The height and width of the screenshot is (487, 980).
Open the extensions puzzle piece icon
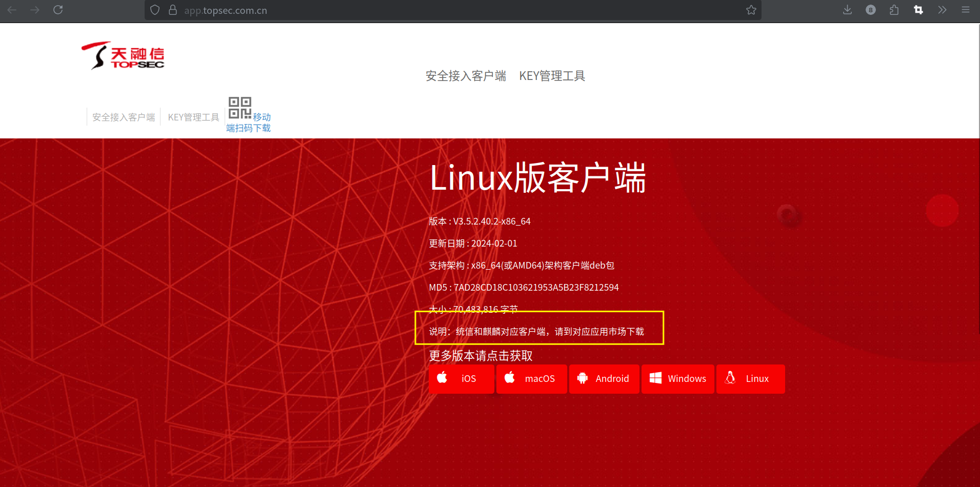pyautogui.click(x=894, y=10)
